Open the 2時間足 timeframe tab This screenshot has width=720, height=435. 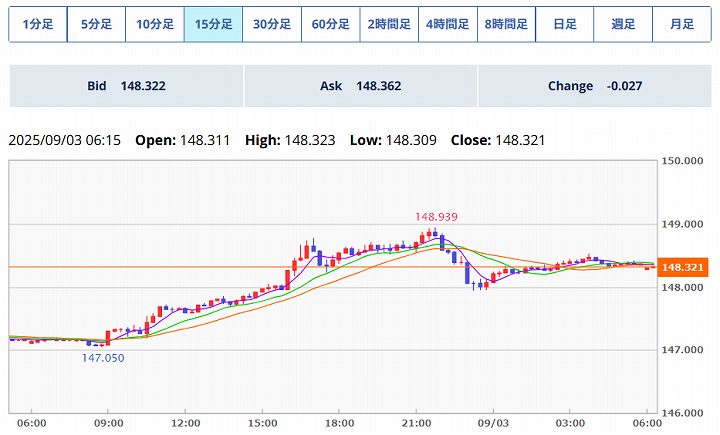[389, 24]
